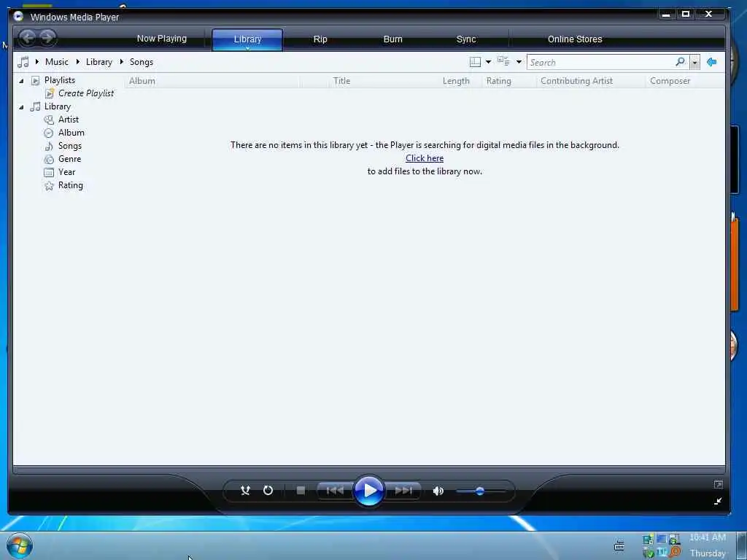Click the Songs note icon
Viewport: 747px width, 560px height.
click(x=49, y=146)
